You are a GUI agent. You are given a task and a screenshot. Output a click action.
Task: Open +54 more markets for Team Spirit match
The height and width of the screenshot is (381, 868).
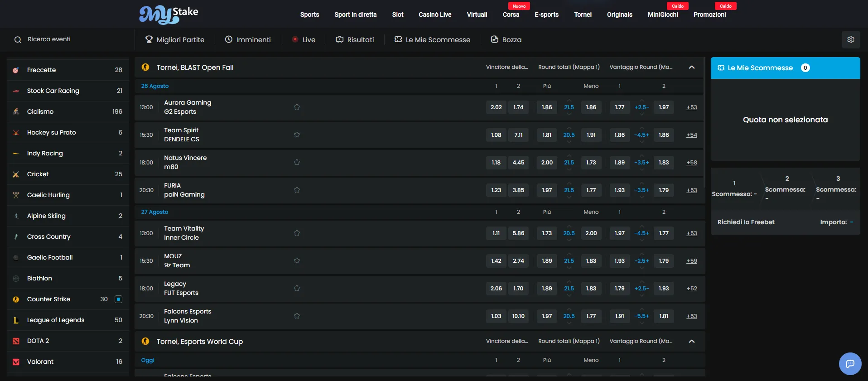click(x=691, y=135)
